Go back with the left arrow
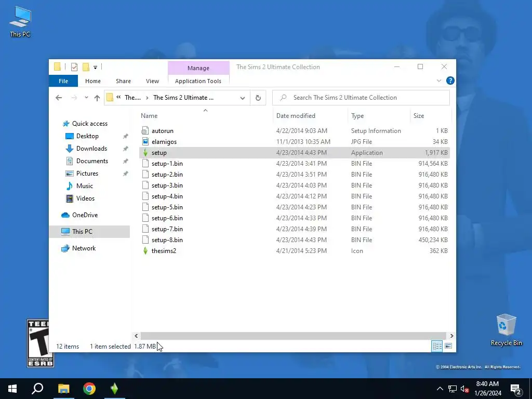Screen dimensions: 532x399 click(x=59, y=98)
